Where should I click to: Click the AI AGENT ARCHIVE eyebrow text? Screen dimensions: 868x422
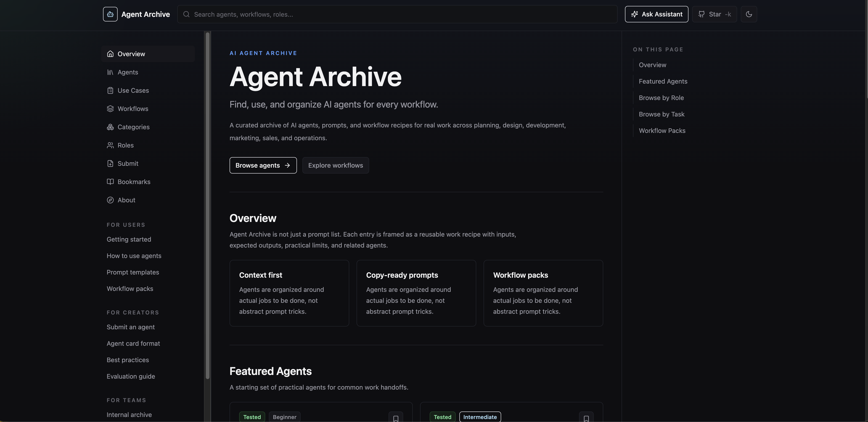(x=263, y=53)
